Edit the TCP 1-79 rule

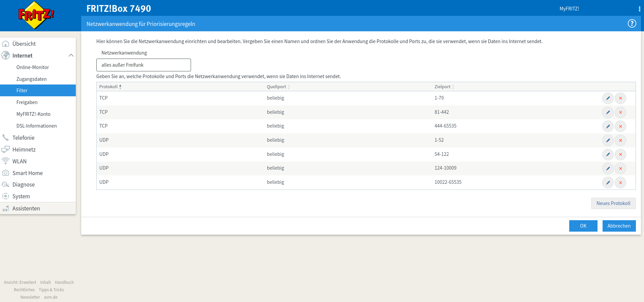point(608,98)
